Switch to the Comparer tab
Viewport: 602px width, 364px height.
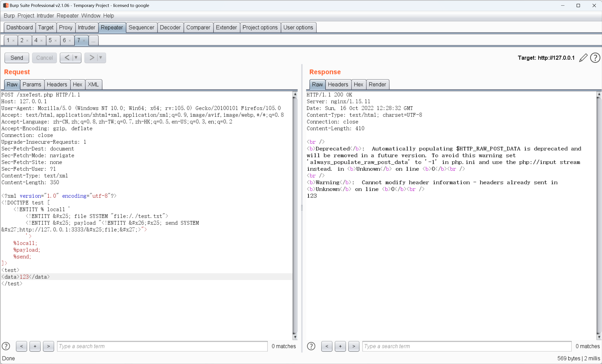click(x=198, y=27)
